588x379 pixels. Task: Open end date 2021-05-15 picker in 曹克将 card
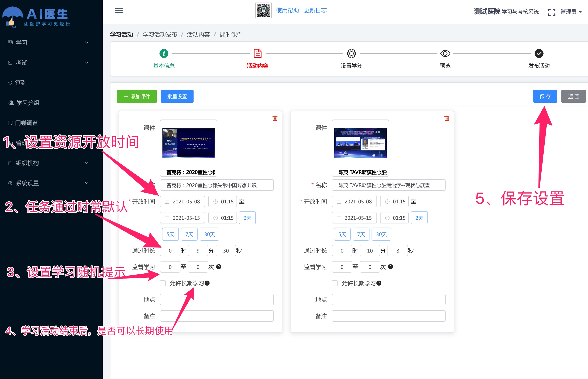coord(182,218)
